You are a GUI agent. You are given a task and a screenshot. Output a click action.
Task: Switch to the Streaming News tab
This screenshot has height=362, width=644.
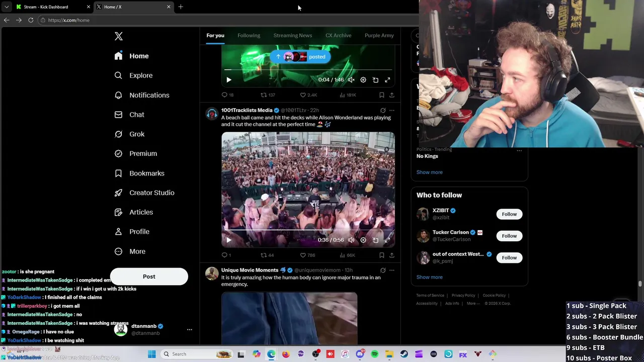pyautogui.click(x=293, y=35)
